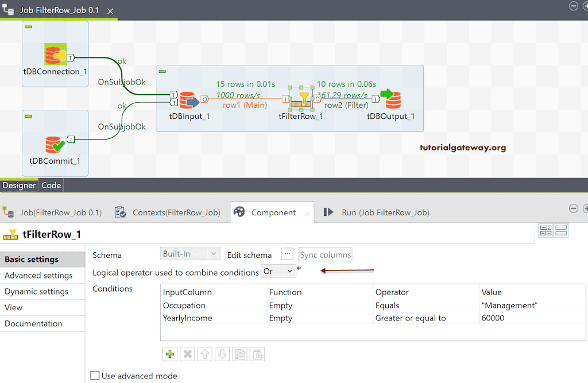Toggle the grid layout view
This screenshot has width=588, height=383.
pyautogui.click(x=546, y=230)
